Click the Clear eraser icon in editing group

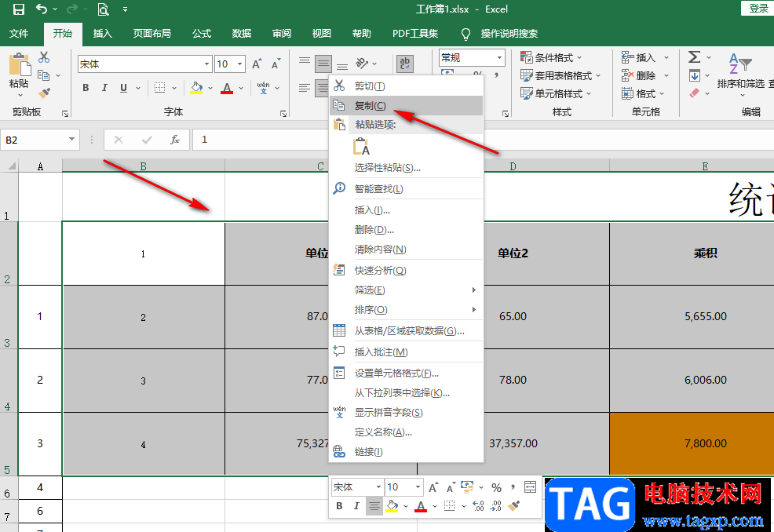[695, 93]
